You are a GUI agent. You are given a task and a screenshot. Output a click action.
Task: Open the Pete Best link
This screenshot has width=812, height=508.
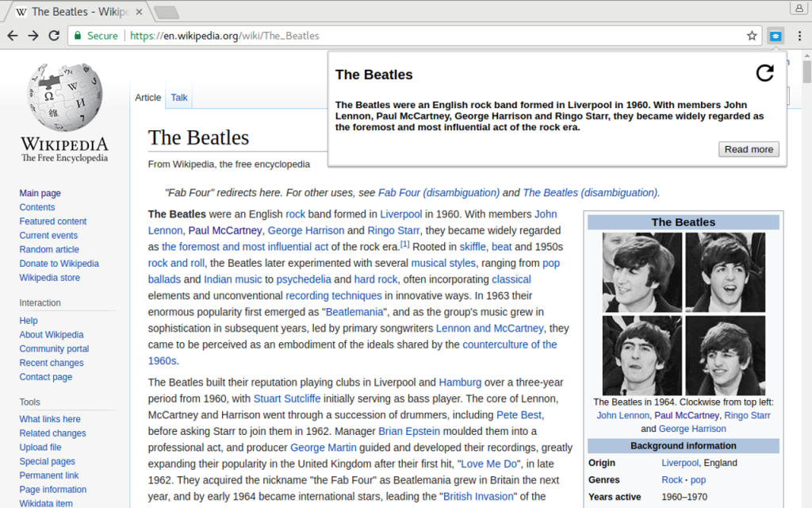[519, 415]
